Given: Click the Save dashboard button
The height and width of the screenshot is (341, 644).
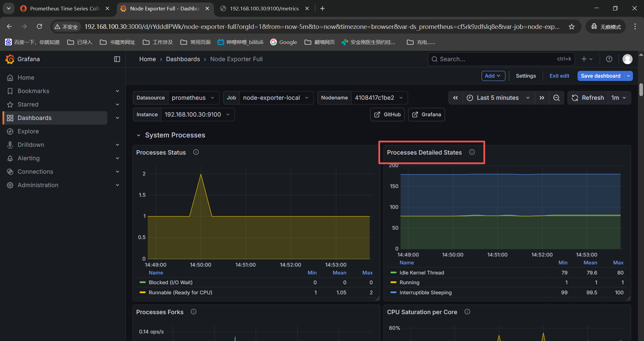Looking at the screenshot, I should (601, 76).
